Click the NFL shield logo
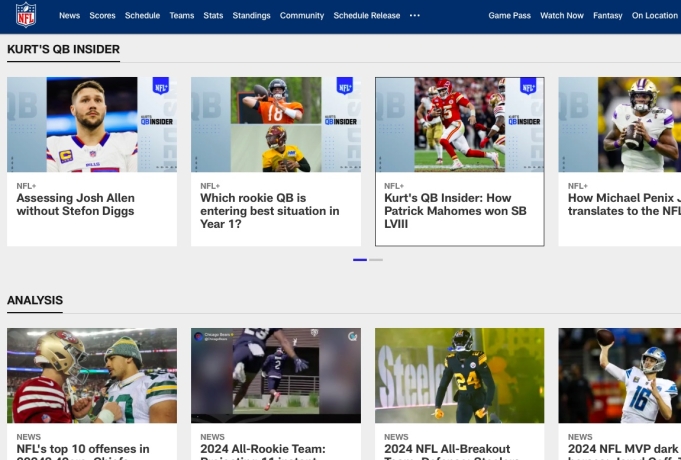Viewport: 681px width, 460px height. [x=26, y=15]
